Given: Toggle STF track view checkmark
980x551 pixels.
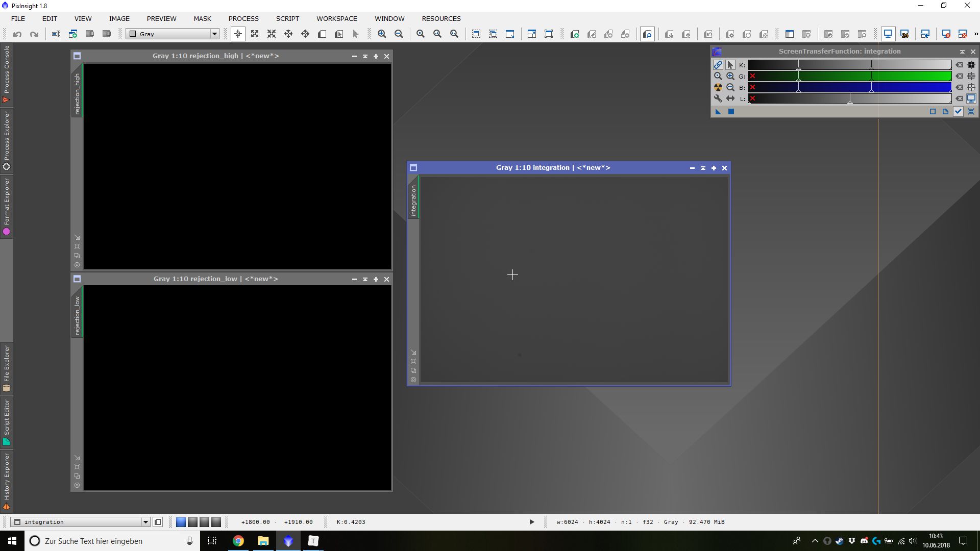Looking at the screenshot, I should pos(958,112).
